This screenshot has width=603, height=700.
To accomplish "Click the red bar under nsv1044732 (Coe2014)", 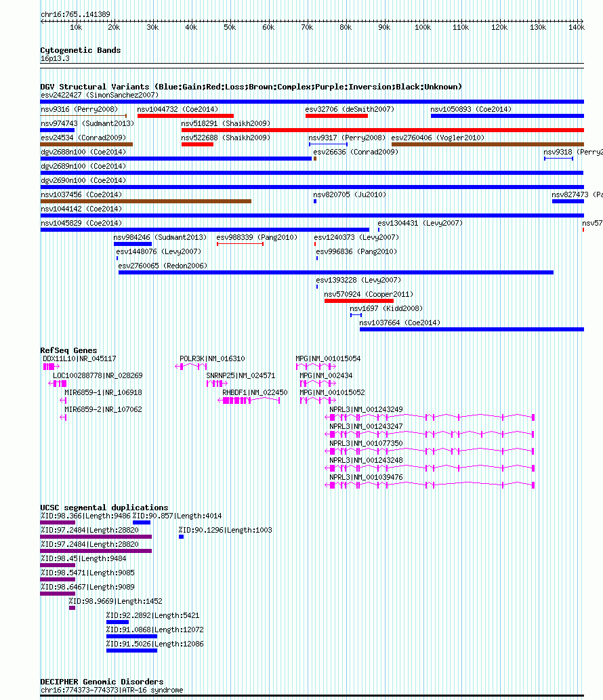I will pos(185,116).
